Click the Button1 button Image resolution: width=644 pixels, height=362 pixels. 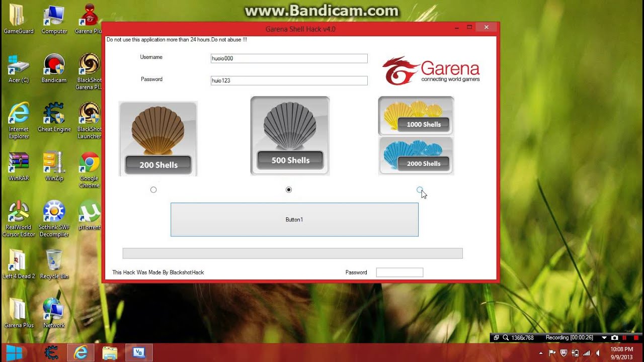tap(294, 220)
